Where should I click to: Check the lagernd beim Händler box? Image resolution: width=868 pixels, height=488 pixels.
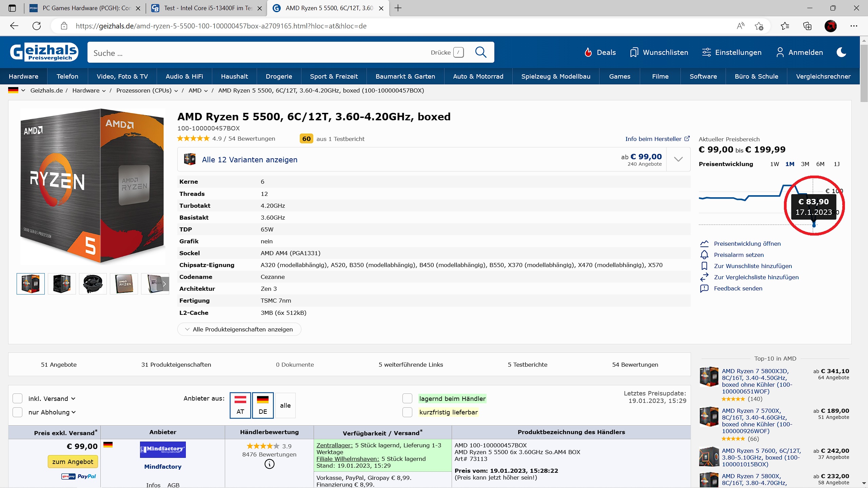pyautogui.click(x=407, y=399)
